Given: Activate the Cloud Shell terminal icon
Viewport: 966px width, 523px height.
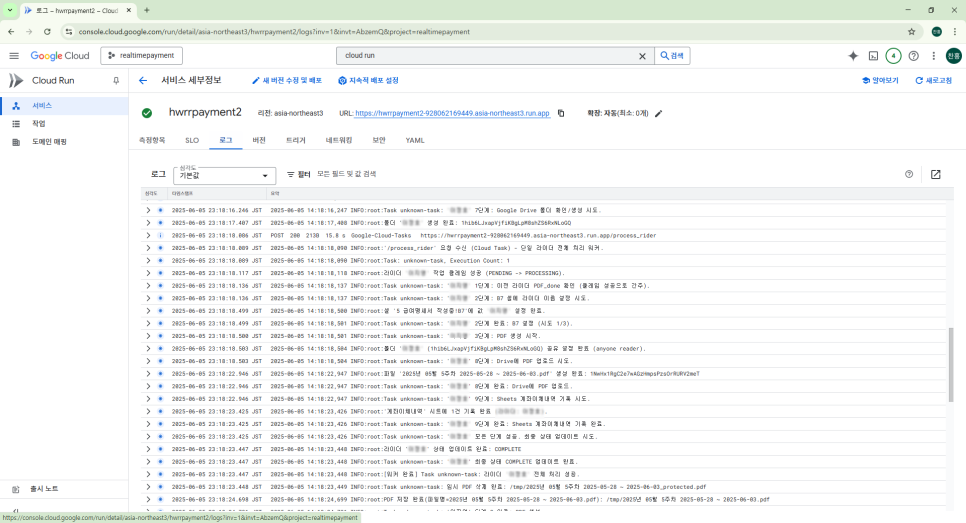Looking at the screenshot, I should tap(874, 56).
